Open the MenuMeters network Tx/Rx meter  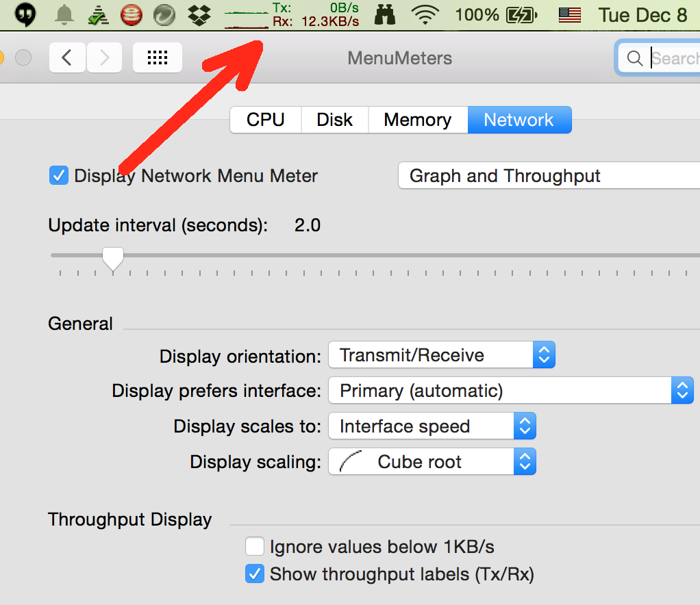[292, 15]
